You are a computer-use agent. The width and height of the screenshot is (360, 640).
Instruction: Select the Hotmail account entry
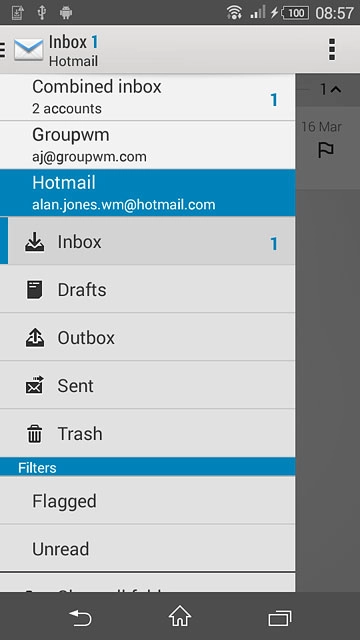pos(147,193)
